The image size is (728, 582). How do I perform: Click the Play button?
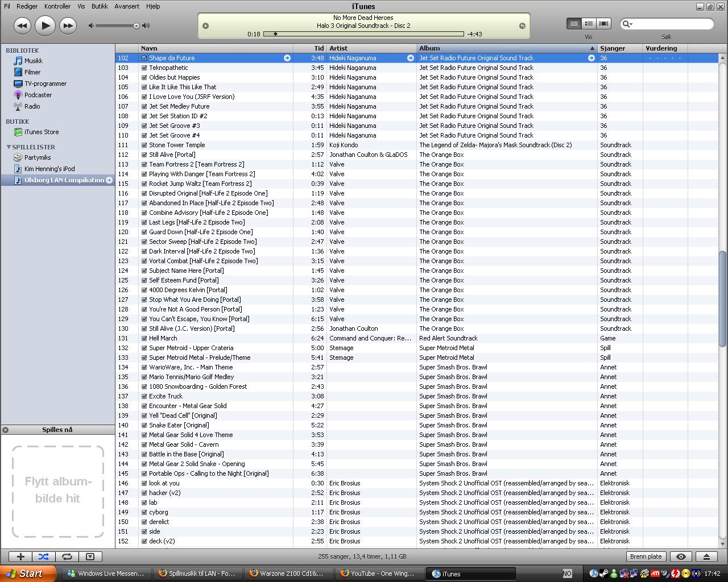45,26
